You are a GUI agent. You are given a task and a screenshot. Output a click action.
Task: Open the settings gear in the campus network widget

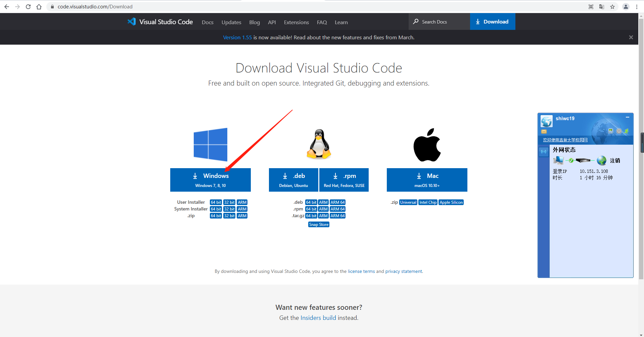pyautogui.click(x=619, y=132)
